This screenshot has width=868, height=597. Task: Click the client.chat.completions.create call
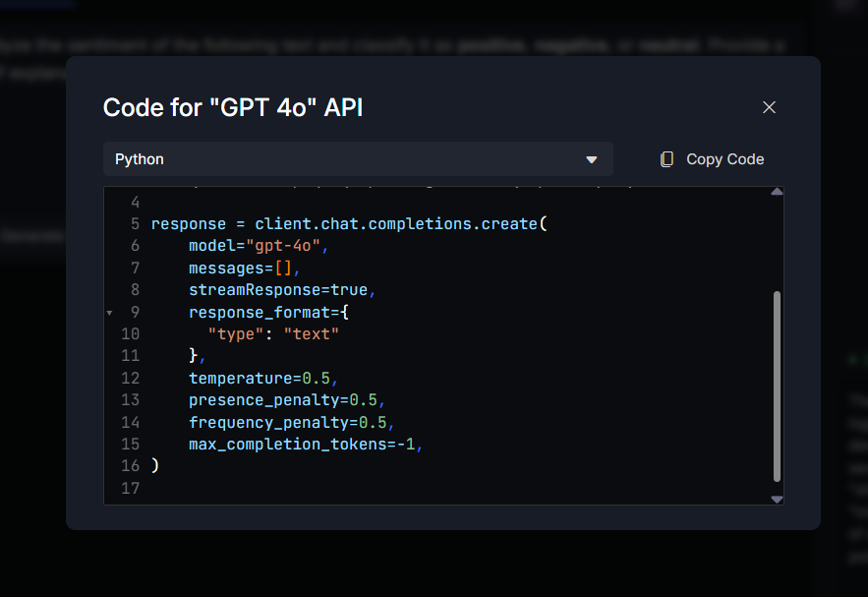click(395, 223)
